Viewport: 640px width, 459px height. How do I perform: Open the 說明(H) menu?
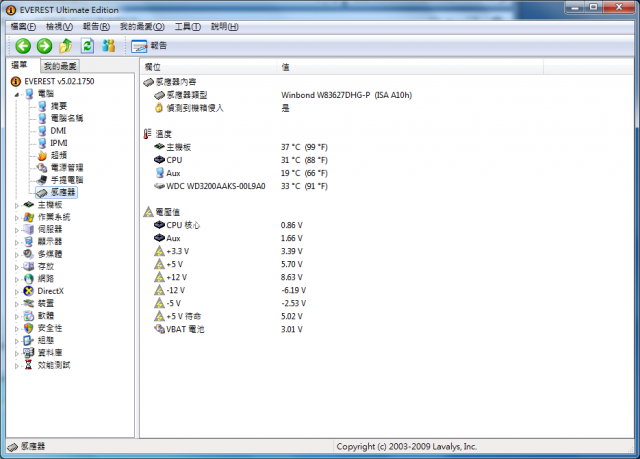click(x=224, y=27)
